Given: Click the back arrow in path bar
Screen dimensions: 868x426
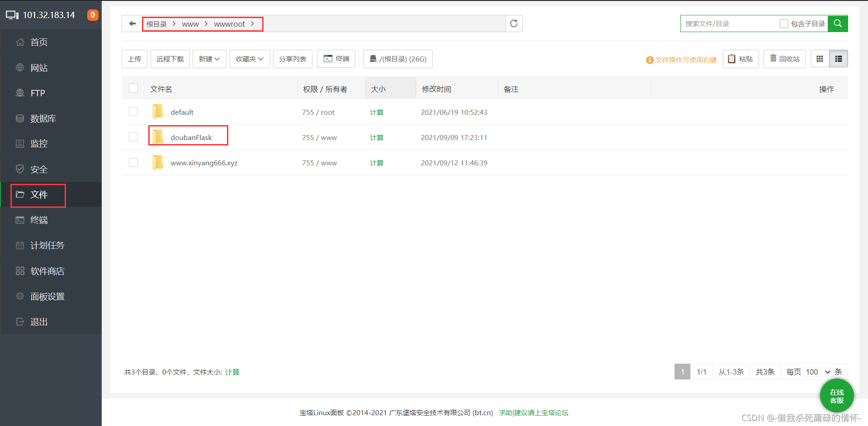Looking at the screenshot, I should coord(132,23).
